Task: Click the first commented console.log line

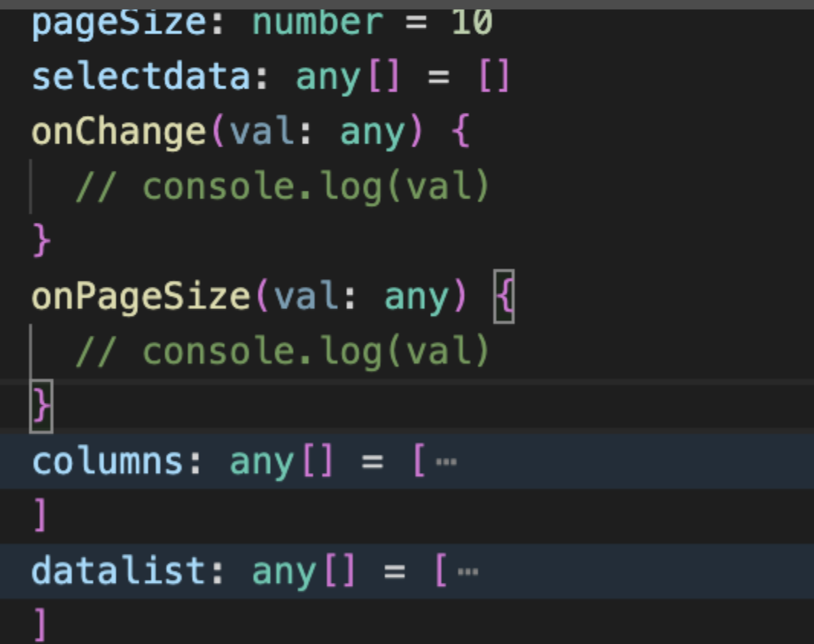Action: tap(283, 187)
